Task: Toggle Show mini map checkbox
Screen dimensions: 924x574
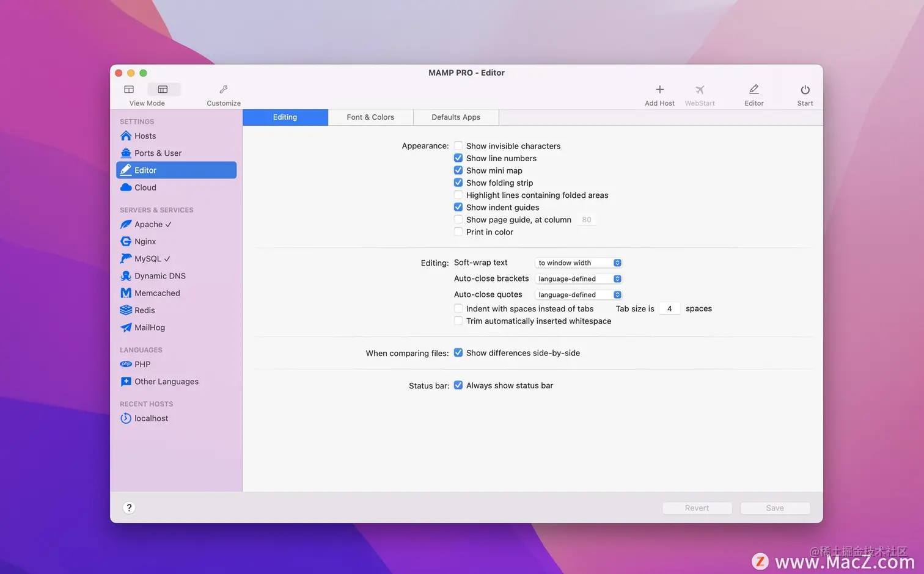Action: tap(458, 170)
